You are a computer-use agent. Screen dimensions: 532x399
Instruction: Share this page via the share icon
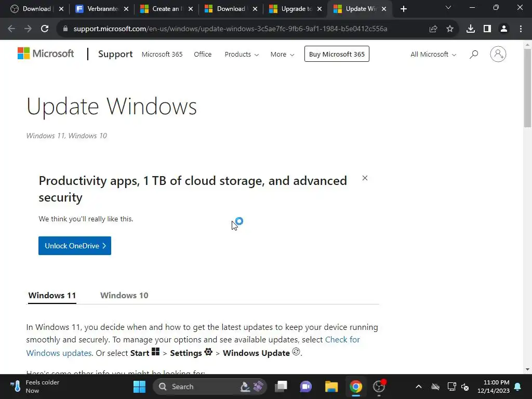point(433,29)
